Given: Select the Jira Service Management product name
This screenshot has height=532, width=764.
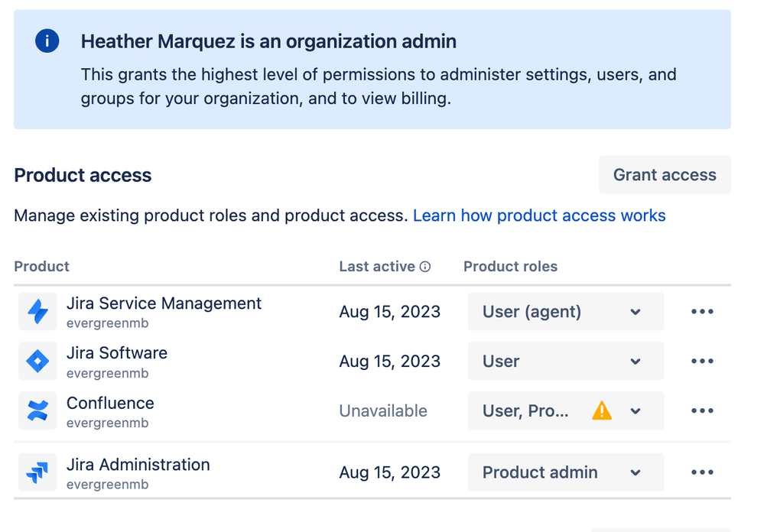Looking at the screenshot, I should pyautogui.click(x=164, y=303).
